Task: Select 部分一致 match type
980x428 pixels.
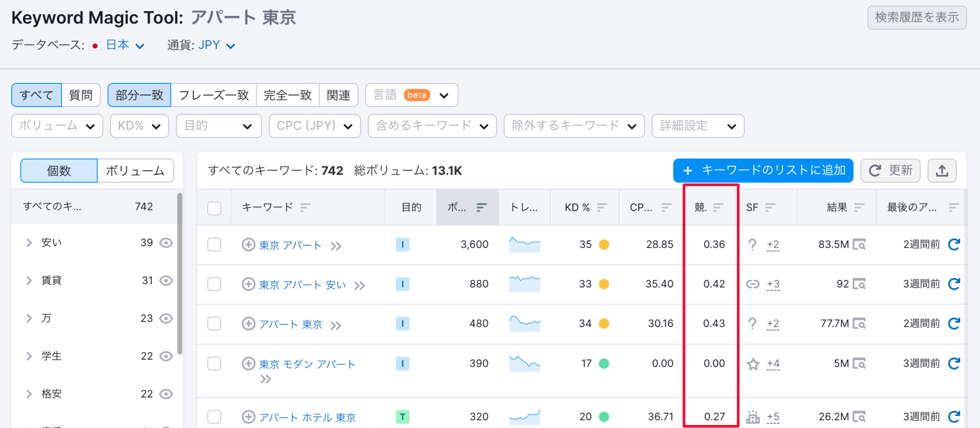Action: pyautogui.click(x=139, y=95)
